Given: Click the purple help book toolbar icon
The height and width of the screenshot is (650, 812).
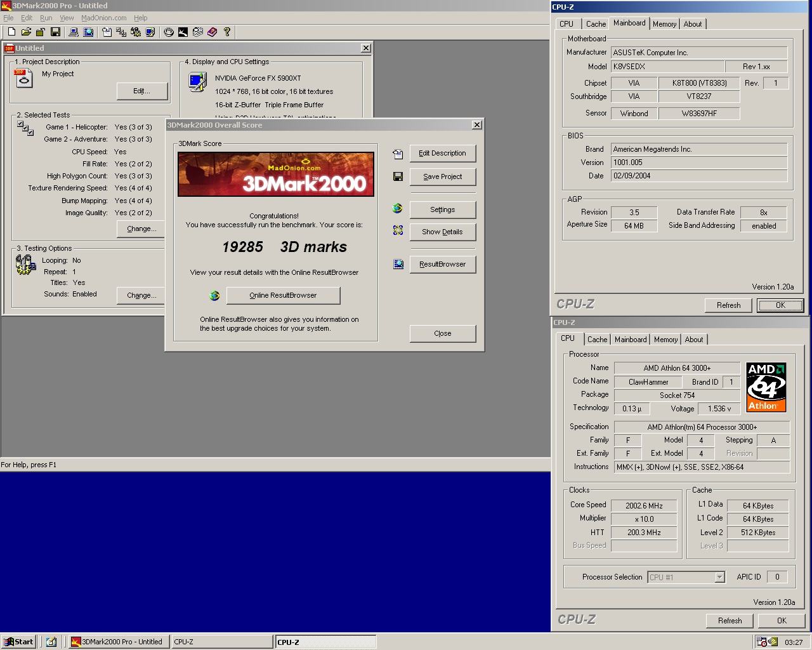Looking at the screenshot, I should (212, 32).
